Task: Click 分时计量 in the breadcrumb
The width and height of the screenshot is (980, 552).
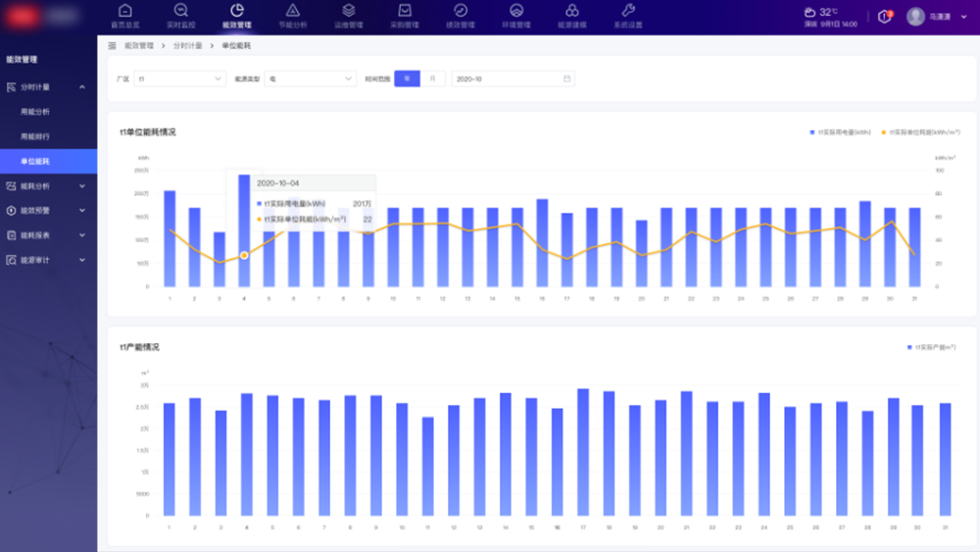Action: coord(187,46)
